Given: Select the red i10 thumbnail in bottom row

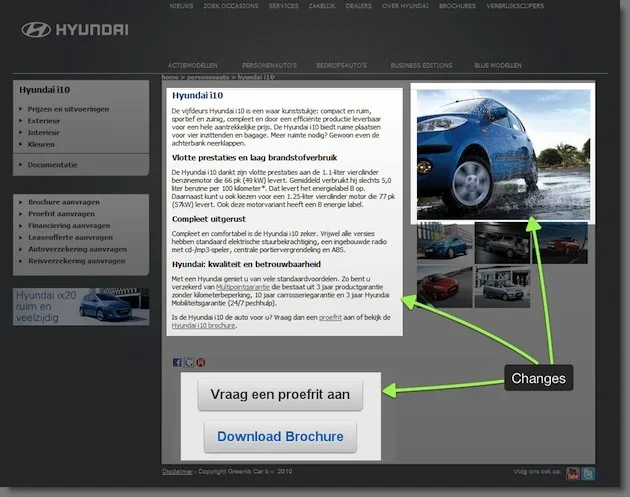Looking at the screenshot, I should pyautogui.click(x=444, y=286).
